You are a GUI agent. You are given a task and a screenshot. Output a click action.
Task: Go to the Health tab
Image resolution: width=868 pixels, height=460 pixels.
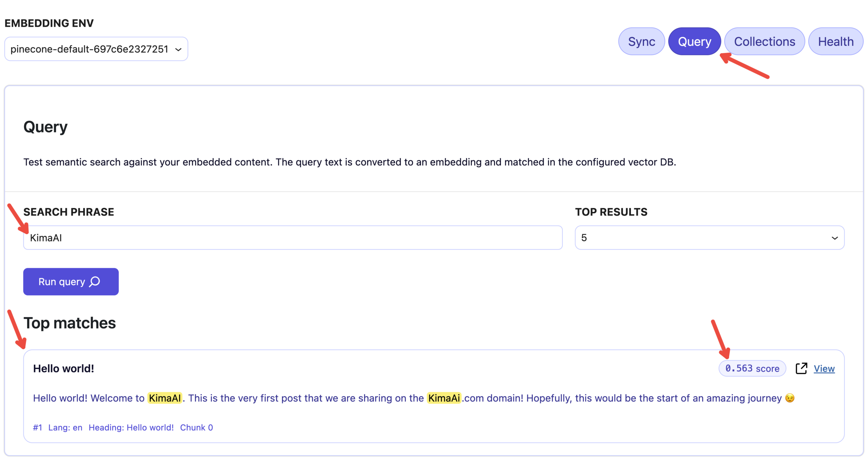point(835,41)
